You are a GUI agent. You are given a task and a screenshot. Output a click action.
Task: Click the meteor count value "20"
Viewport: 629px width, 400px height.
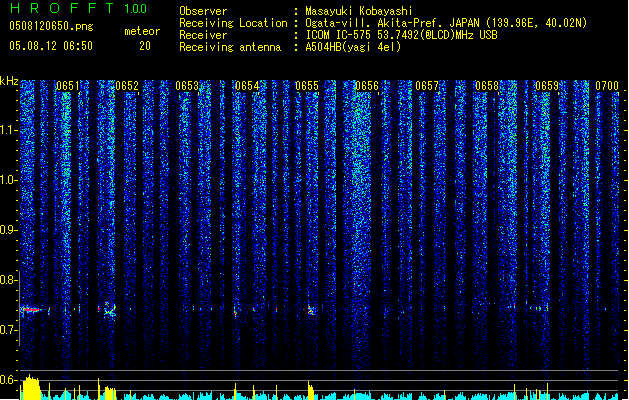pyautogui.click(x=145, y=46)
